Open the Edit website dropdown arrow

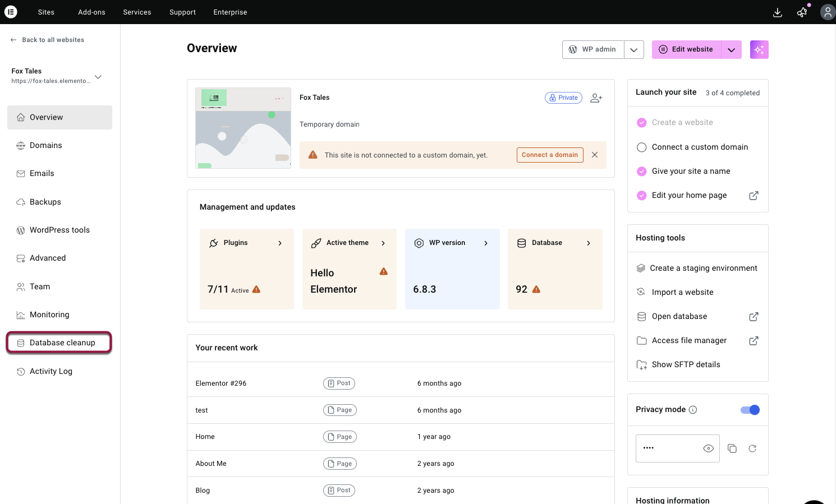point(731,50)
